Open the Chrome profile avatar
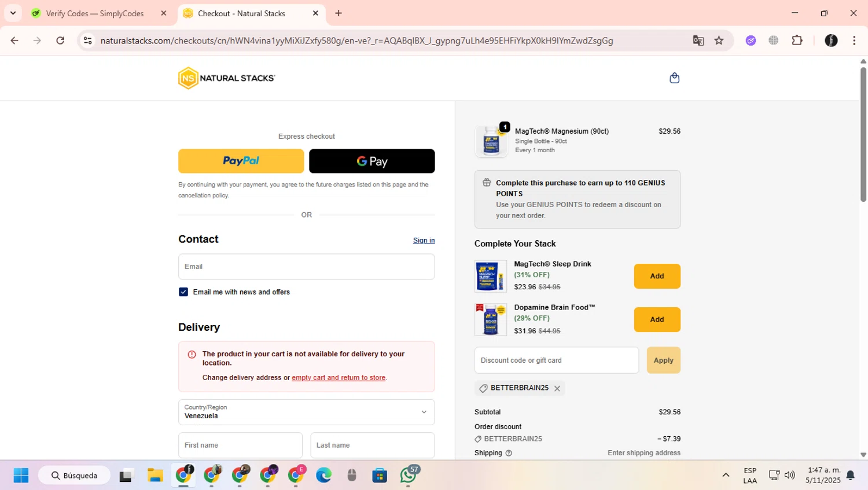This screenshot has height=490, width=868. [x=831, y=40]
